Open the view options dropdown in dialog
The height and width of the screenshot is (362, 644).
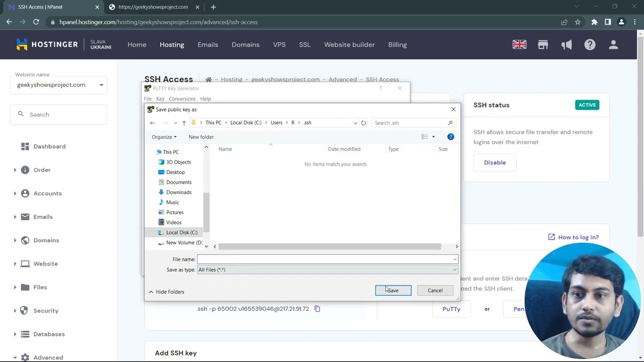[433, 137]
